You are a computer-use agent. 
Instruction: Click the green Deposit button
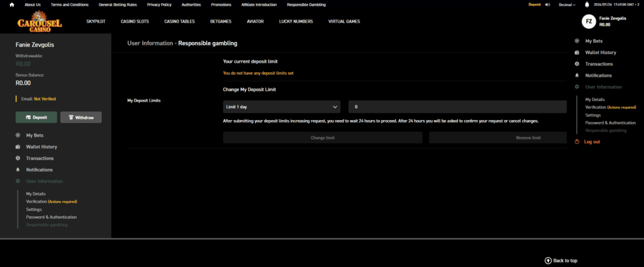[x=36, y=117]
